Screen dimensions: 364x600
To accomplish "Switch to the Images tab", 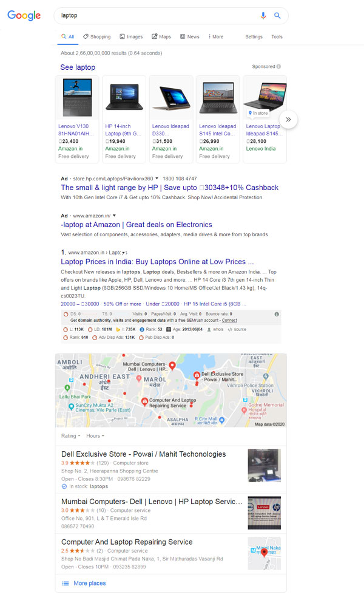I will click(x=131, y=36).
